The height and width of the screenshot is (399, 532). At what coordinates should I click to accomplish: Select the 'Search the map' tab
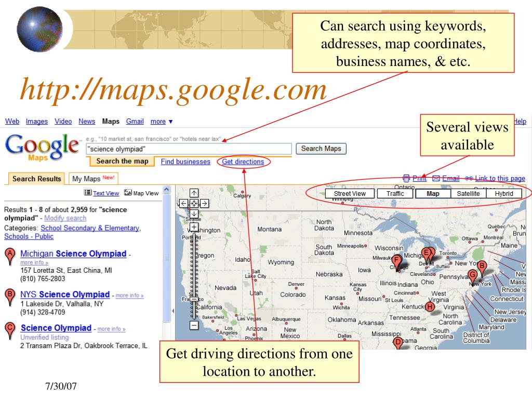pos(122,161)
